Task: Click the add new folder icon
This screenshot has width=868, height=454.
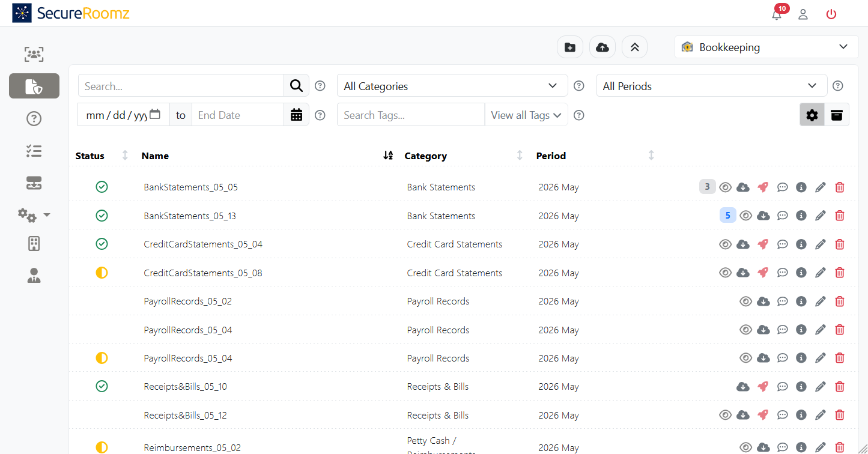Action: click(x=570, y=47)
